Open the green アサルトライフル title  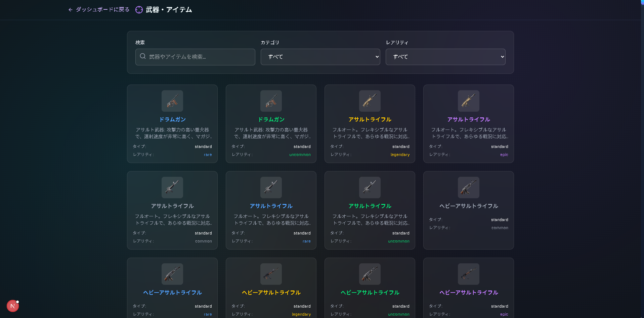tap(370, 206)
